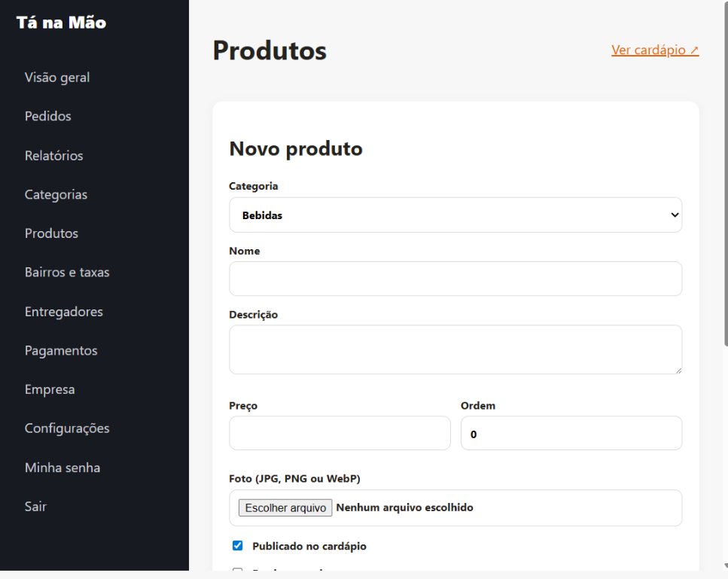Screen dimensions: 728x579
Task: Expand the Categoria dropdown showing Bebidas
Action: pyautogui.click(x=455, y=215)
